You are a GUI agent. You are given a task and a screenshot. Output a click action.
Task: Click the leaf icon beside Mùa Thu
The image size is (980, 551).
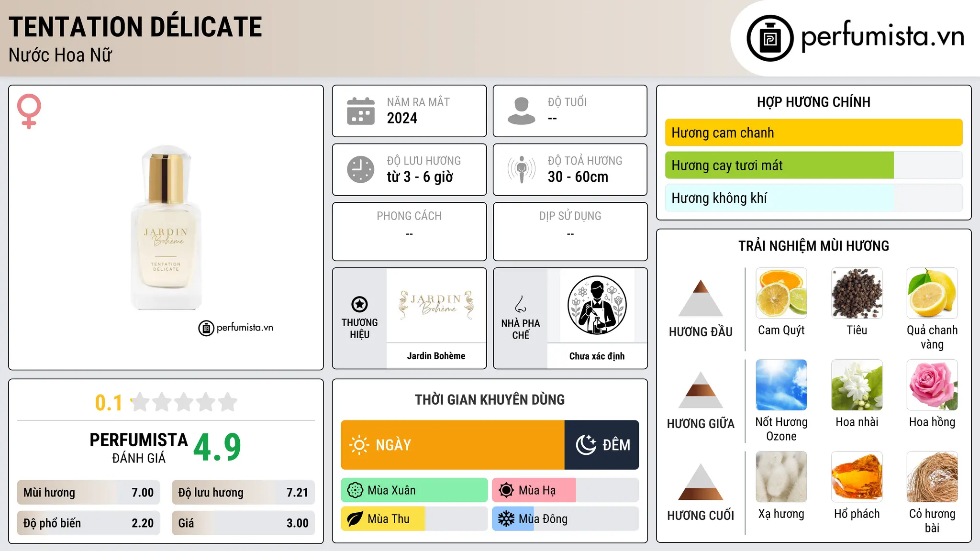pos(355,519)
